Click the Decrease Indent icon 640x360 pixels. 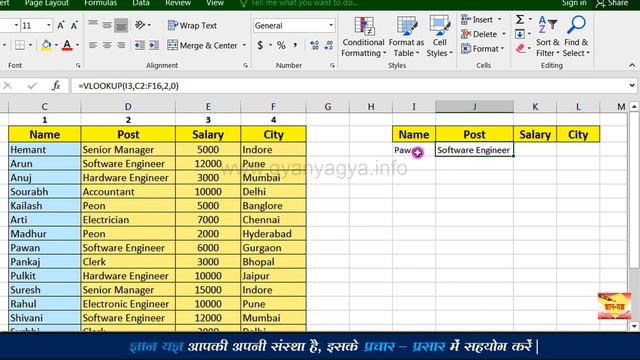click(140, 45)
